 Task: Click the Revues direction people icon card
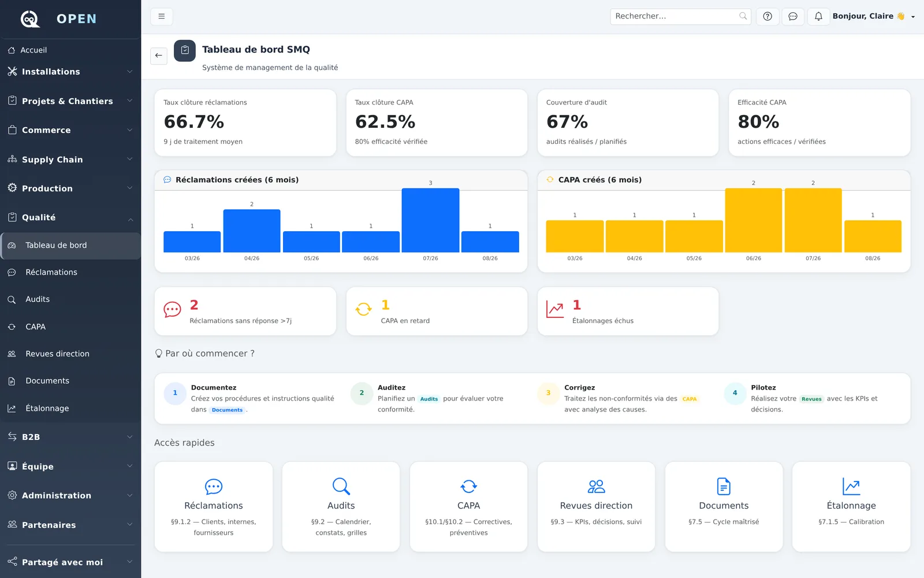coord(596,486)
